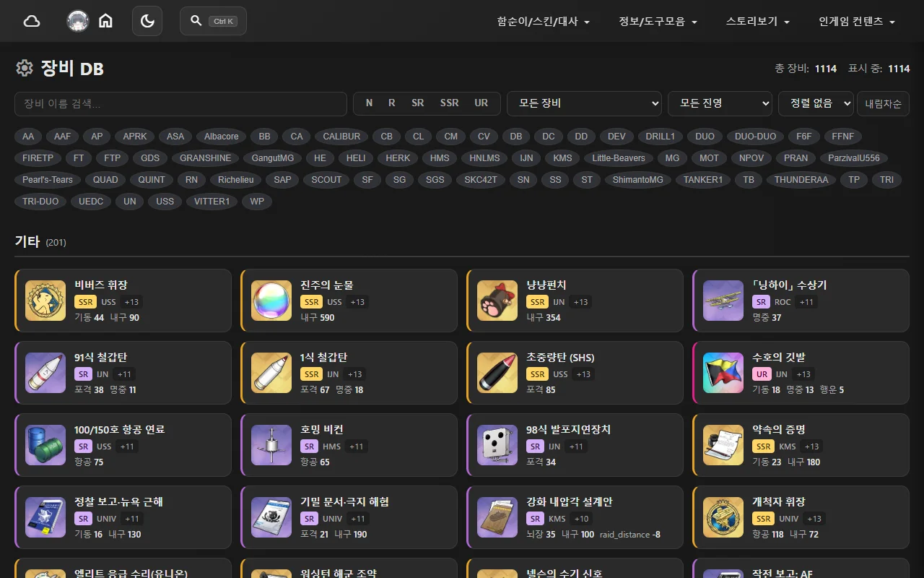Expand the 함순이/스킨/대사 menu
Screen dimensions: 924x578
544,22
